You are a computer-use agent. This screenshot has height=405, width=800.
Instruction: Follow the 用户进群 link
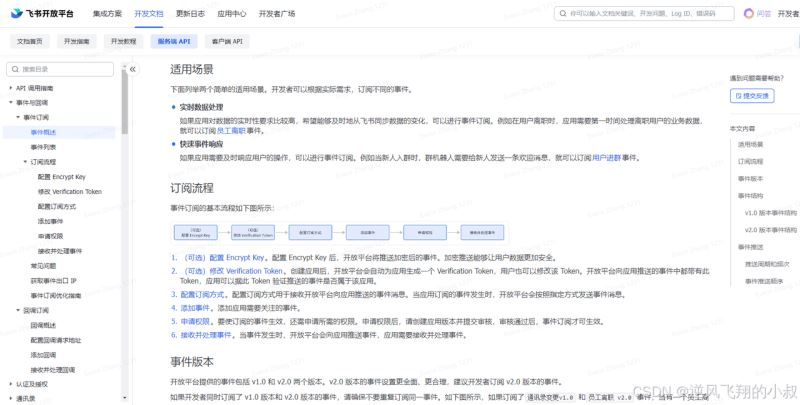click(x=606, y=158)
